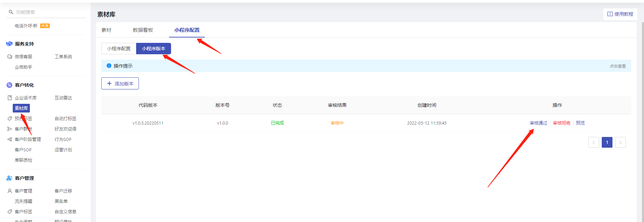The width and height of the screenshot is (644, 222).
Task: Click the search magnifier icon in sidebar
Action: tap(11, 12)
